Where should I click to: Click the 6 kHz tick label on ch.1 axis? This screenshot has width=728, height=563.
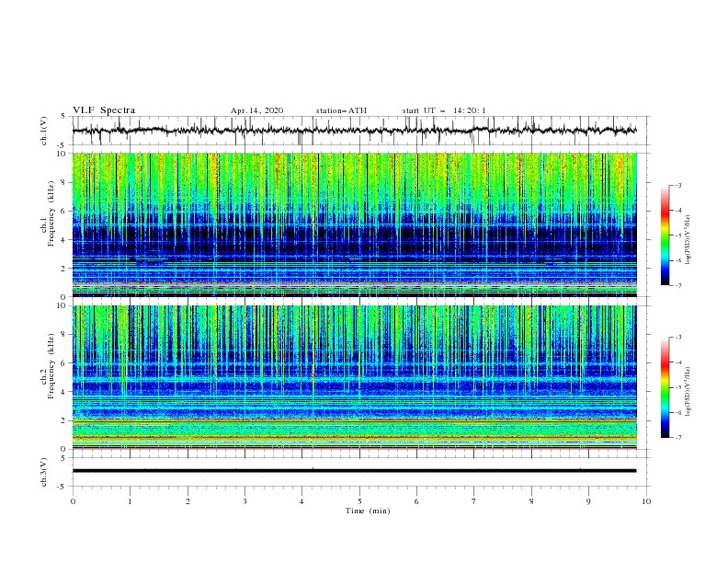click(x=63, y=211)
